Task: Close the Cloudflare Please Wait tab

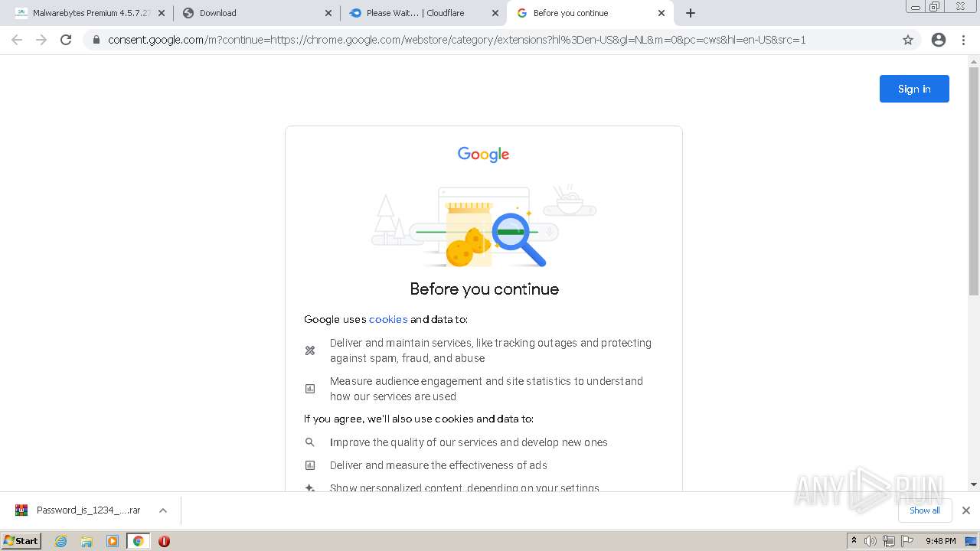Action: (495, 13)
